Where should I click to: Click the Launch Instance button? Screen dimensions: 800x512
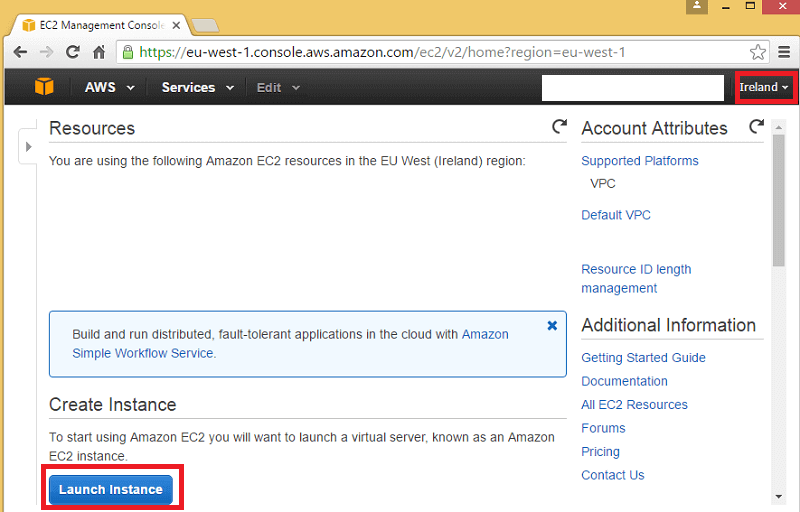coord(111,489)
